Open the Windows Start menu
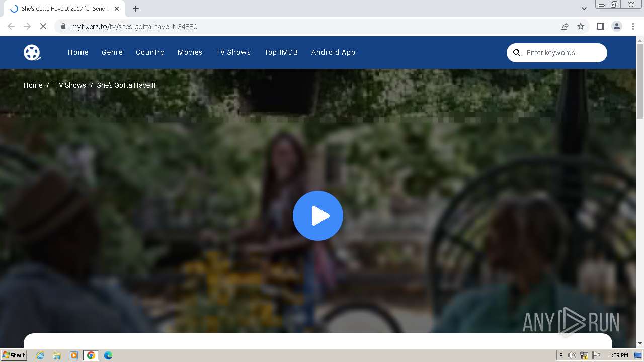The width and height of the screenshot is (644, 362). pos(14,355)
